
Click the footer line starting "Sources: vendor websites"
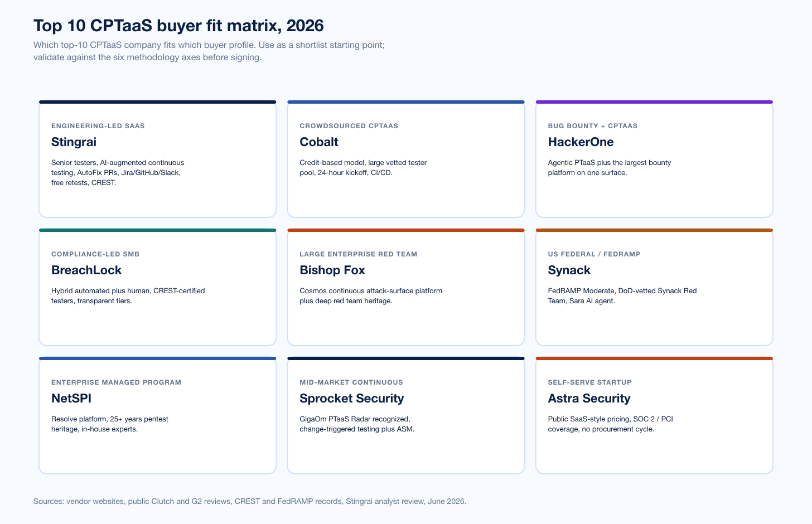250,501
